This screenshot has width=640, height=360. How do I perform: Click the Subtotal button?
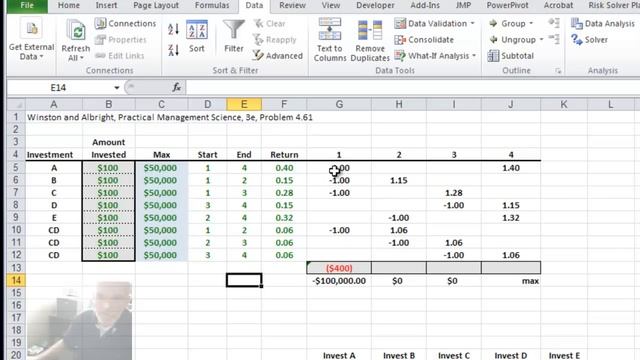point(511,56)
